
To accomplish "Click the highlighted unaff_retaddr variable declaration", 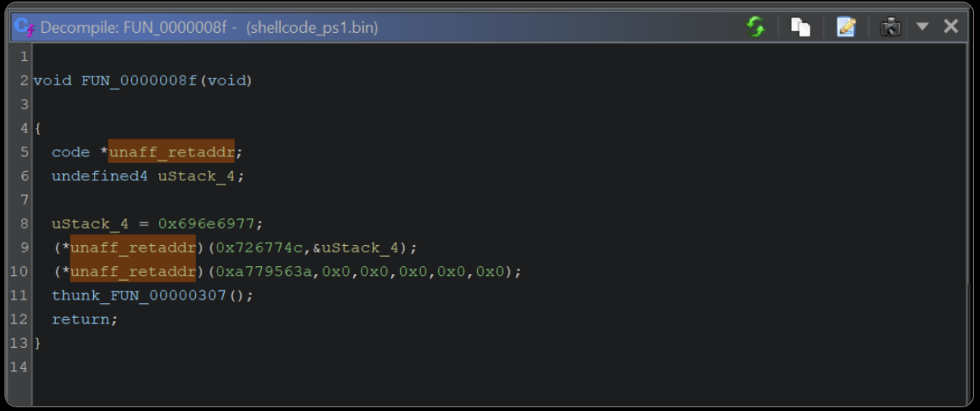I will [x=172, y=152].
